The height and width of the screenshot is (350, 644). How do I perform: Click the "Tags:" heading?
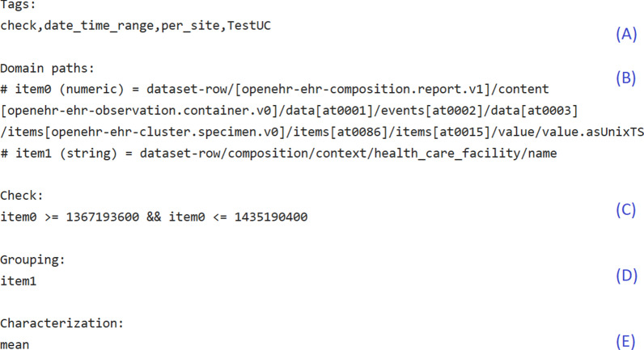[x=15, y=7]
